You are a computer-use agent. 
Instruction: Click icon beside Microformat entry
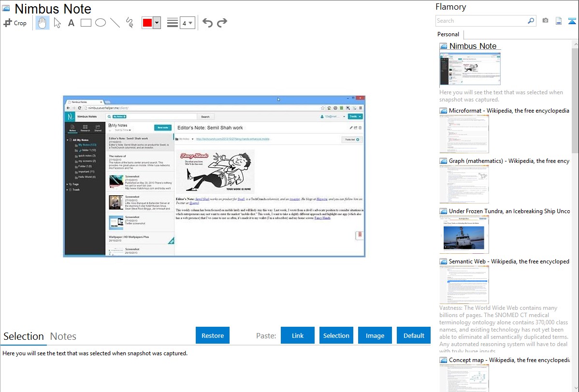[x=443, y=111]
